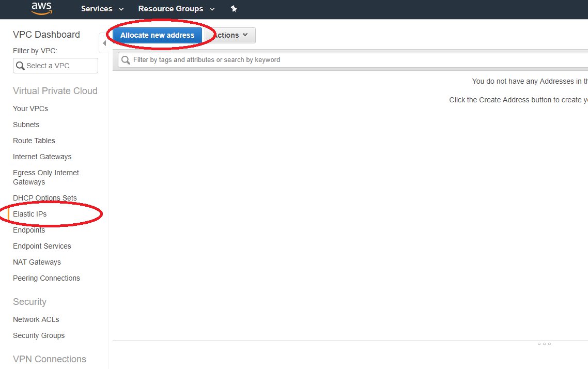The width and height of the screenshot is (588, 369).
Task: Select DHCP Options Sets
Action: click(x=44, y=197)
